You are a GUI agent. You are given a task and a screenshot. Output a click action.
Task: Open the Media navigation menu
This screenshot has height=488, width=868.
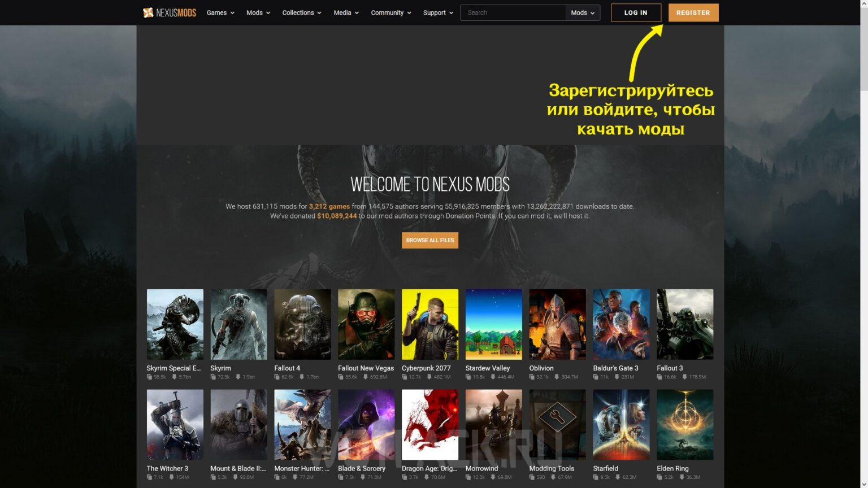[x=346, y=12]
